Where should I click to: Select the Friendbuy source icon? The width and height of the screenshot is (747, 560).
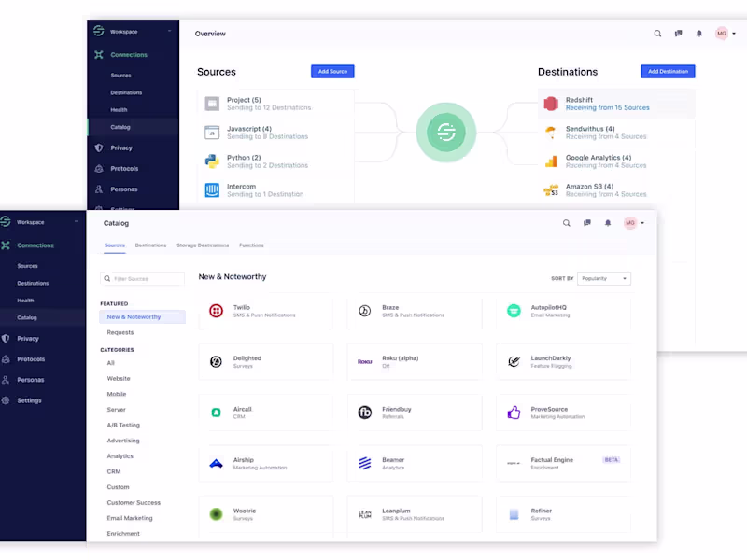365,413
